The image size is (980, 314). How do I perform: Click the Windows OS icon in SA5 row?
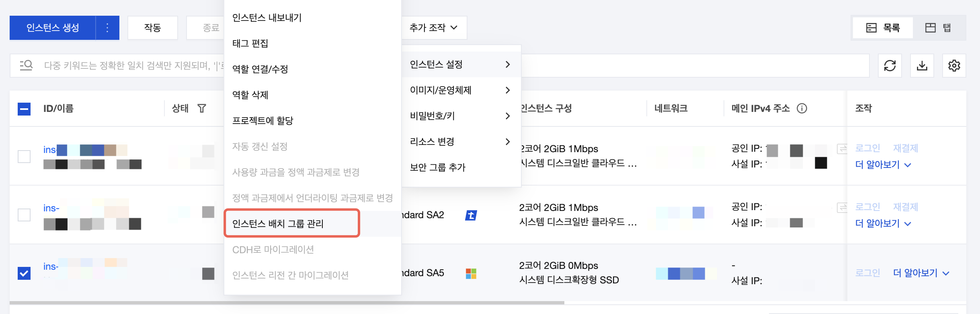pyautogui.click(x=471, y=274)
